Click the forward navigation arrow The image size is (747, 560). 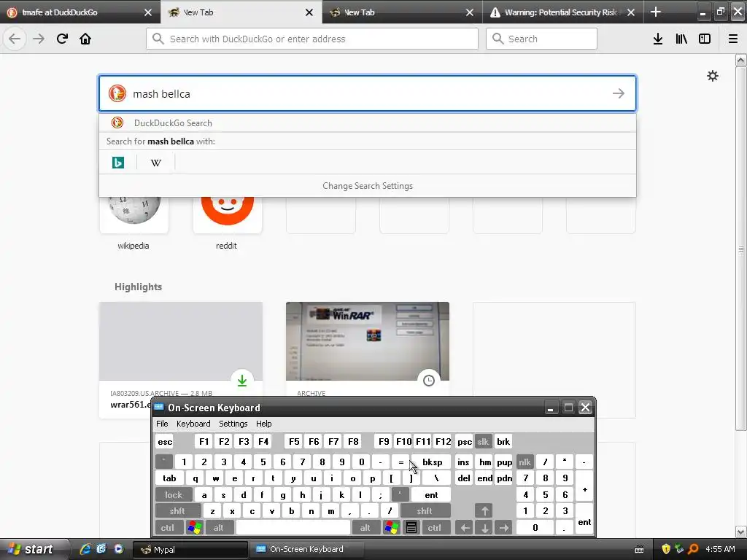click(x=39, y=39)
